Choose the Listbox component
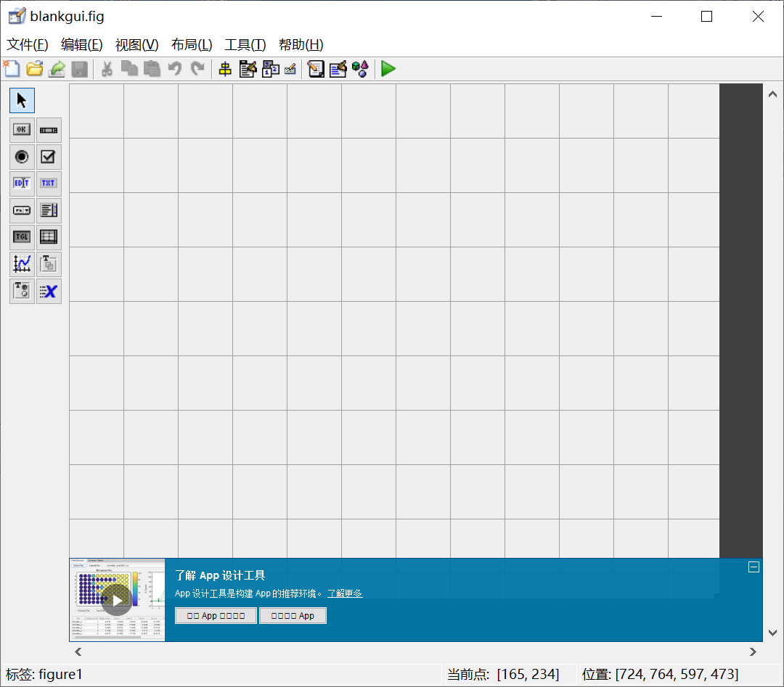 [x=49, y=210]
